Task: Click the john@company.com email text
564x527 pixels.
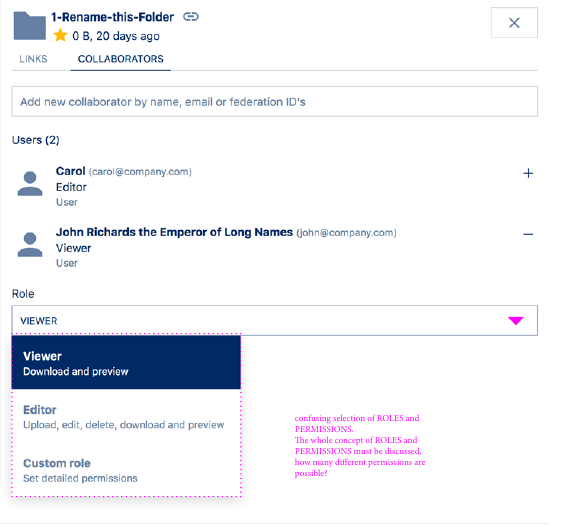Action: click(x=346, y=233)
